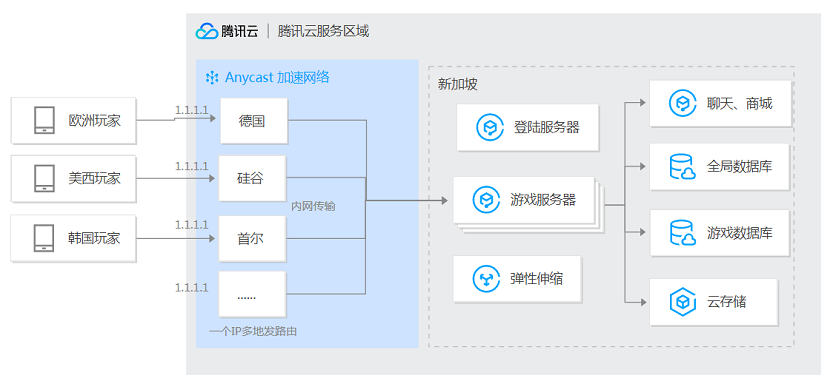This screenshot has width=830, height=381.
Task: Click the 登陆服务器 text
Action: pyautogui.click(x=546, y=128)
